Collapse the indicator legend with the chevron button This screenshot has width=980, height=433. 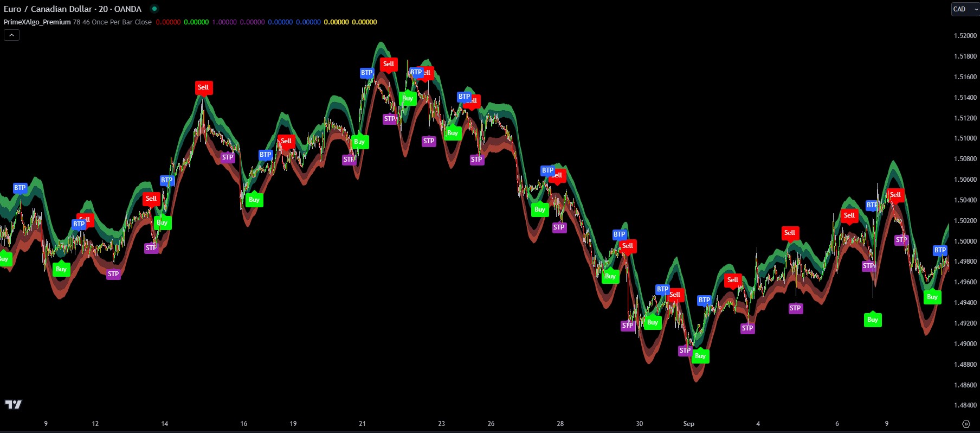(x=11, y=35)
